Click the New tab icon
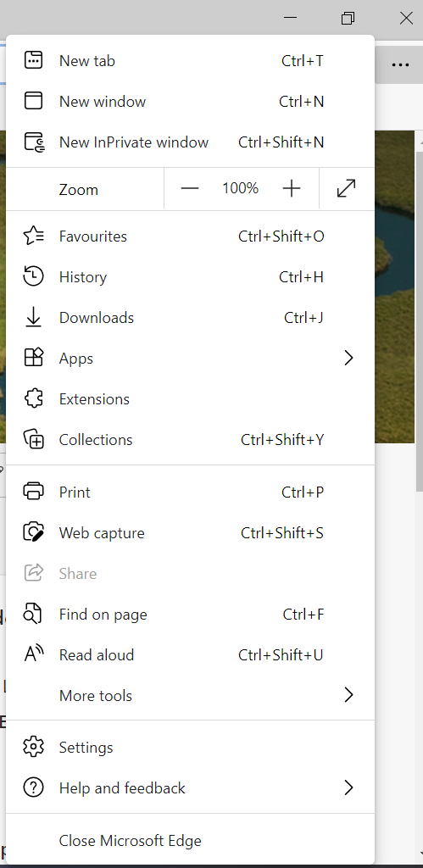 point(33,60)
